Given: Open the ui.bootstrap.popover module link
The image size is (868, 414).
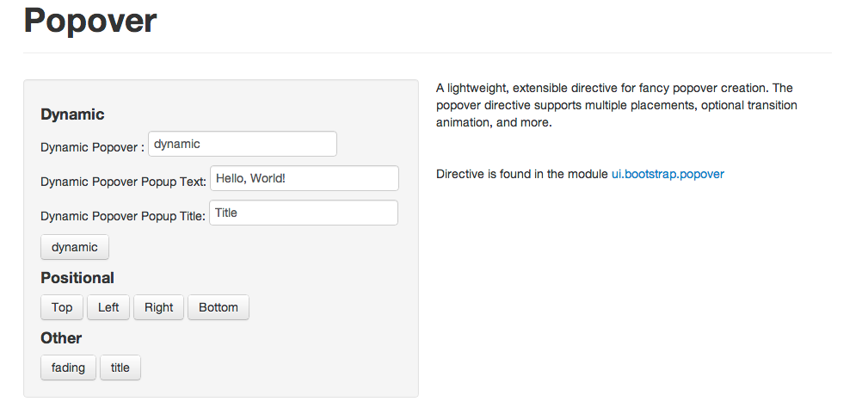Looking at the screenshot, I should pyautogui.click(x=668, y=174).
